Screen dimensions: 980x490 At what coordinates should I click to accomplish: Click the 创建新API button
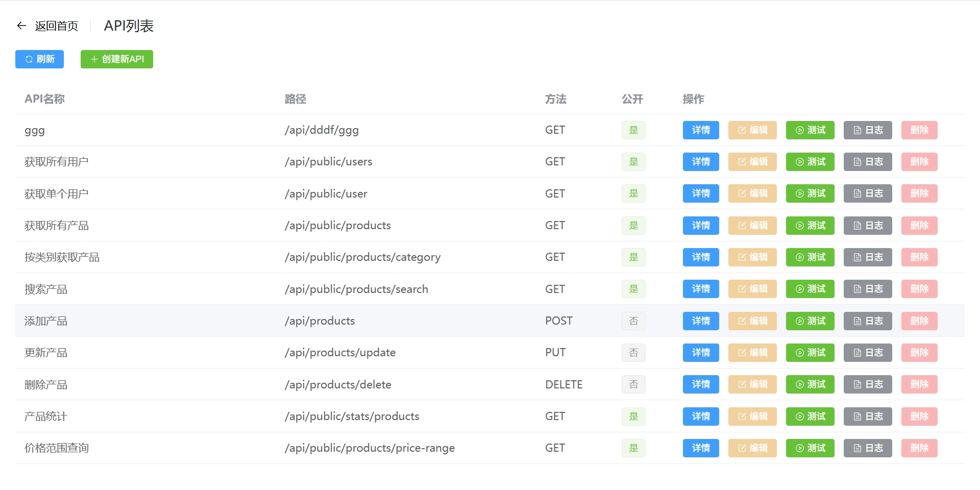pyautogui.click(x=117, y=59)
